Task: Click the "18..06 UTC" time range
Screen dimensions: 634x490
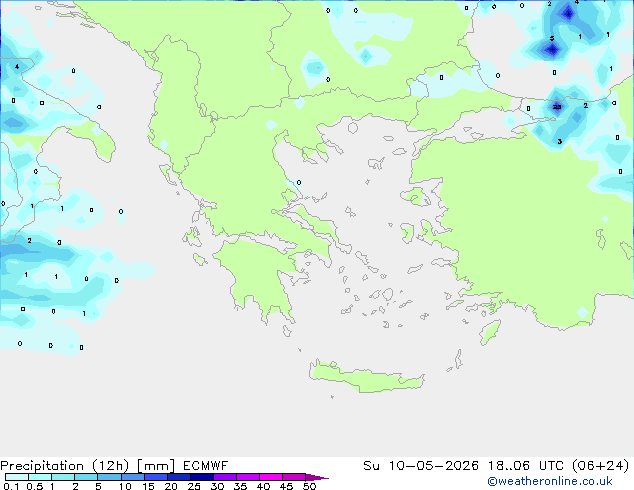Action: [528, 466]
